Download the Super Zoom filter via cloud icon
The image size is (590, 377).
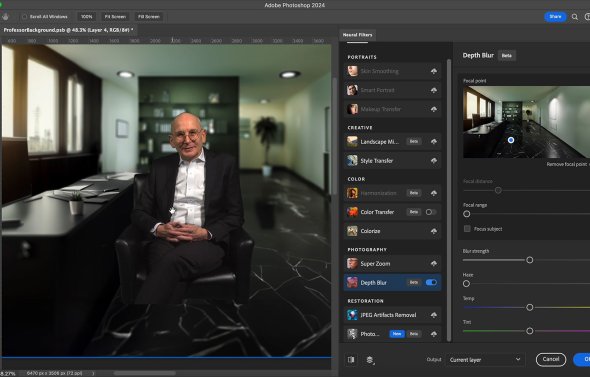click(x=433, y=263)
